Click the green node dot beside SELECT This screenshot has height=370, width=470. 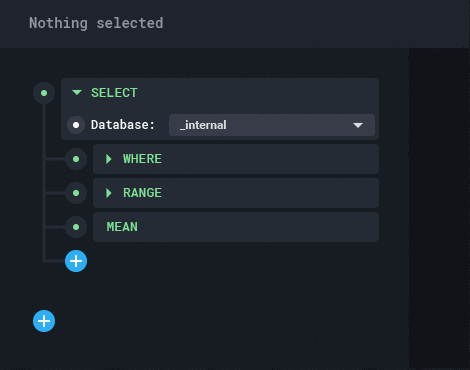pos(44,93)
